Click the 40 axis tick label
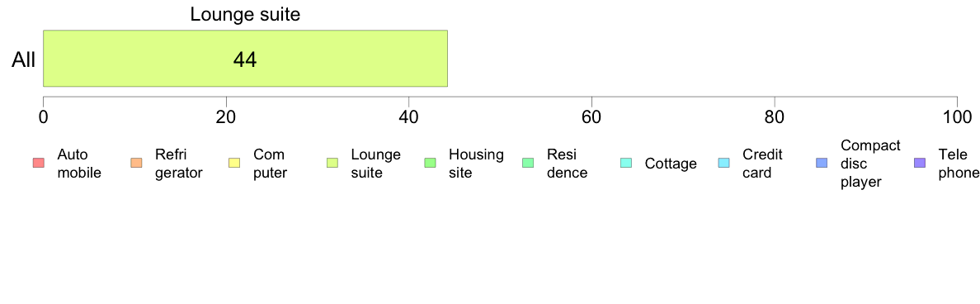Image resolution: width=980 pixels, height=304 pixels. [x=409, y=116]
